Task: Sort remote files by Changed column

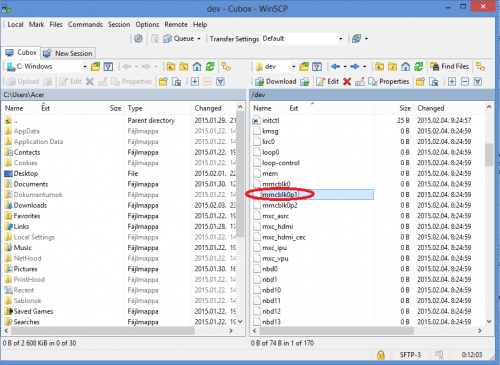Action: tap(431, 108)
